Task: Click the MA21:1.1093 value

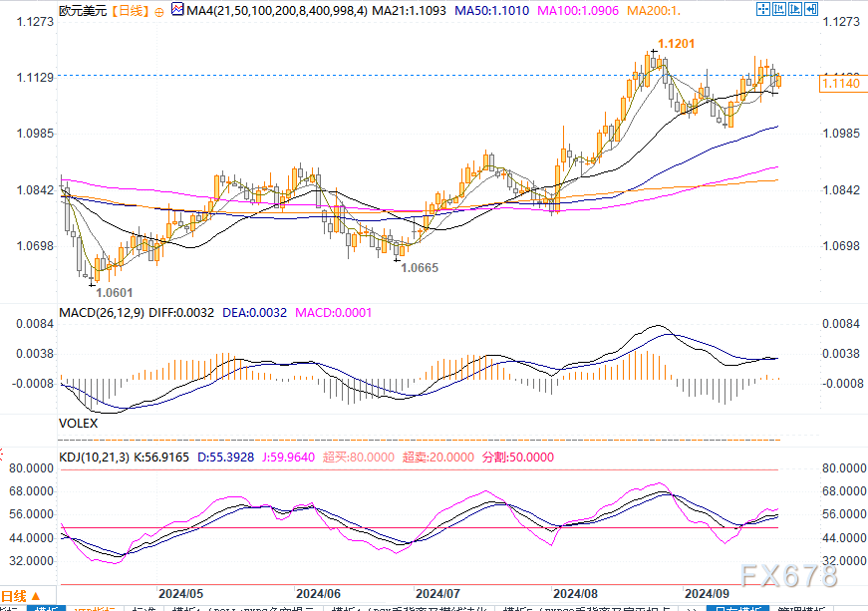Action: pos(409,11)
